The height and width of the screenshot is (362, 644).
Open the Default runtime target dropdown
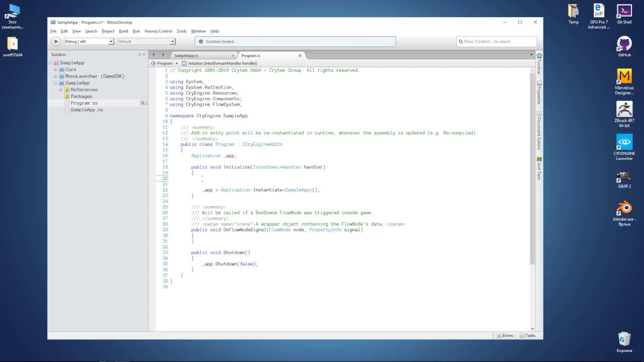146,42
